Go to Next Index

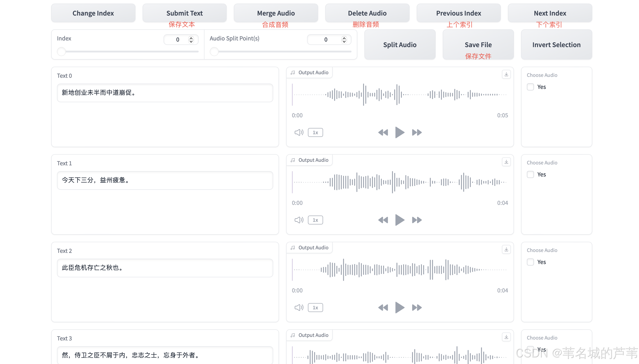tap(550, 13)
